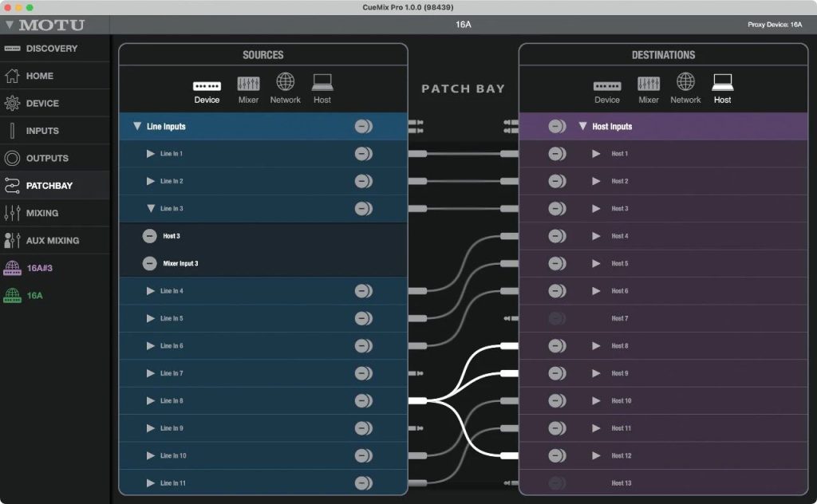Image resolution: width=817 pixels, height=504 pixels.
Task: Collapse the expanded Line In 3 row
Action: pyautogui.click(x=151, y=209)
